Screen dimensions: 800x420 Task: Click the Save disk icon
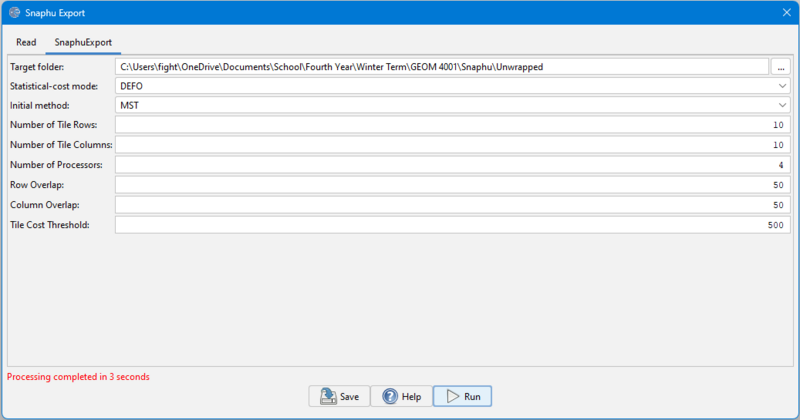[328, 396]
